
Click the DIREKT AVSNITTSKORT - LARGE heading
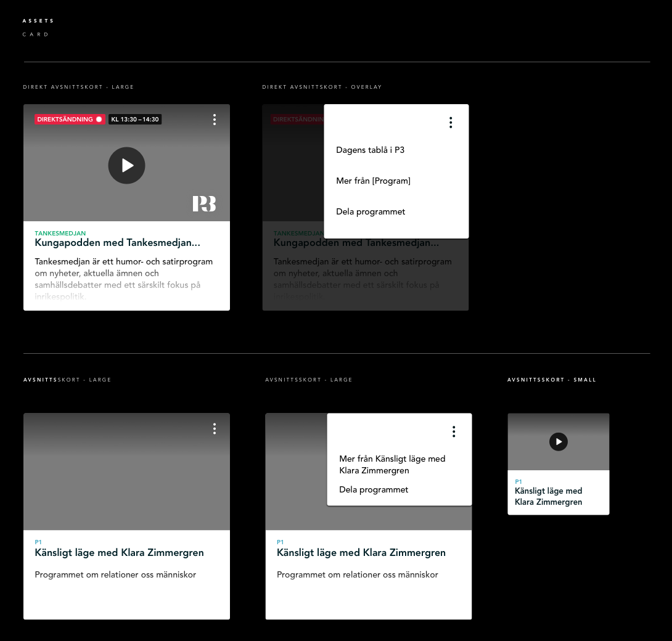click(78, 87)
